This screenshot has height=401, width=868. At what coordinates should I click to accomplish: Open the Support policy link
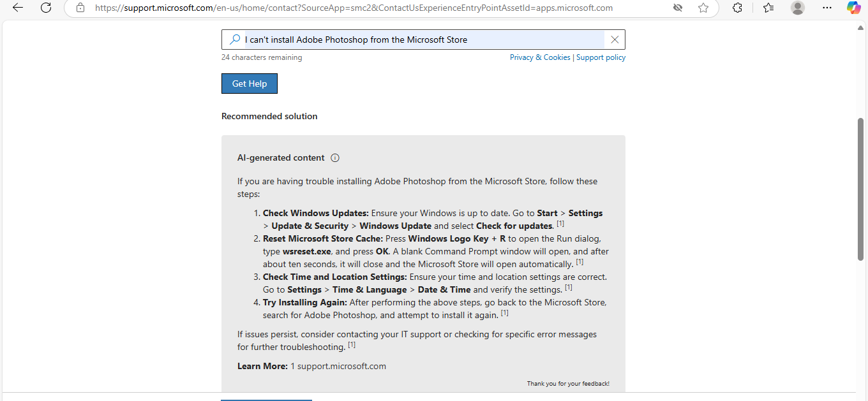pyautogui.click(x=601, y=57)
